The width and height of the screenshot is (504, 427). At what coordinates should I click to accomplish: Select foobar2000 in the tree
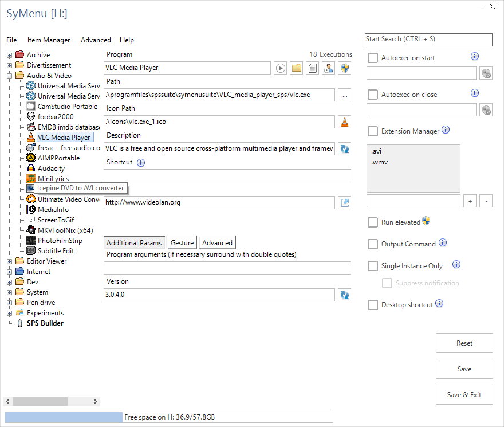click(56, 117)
